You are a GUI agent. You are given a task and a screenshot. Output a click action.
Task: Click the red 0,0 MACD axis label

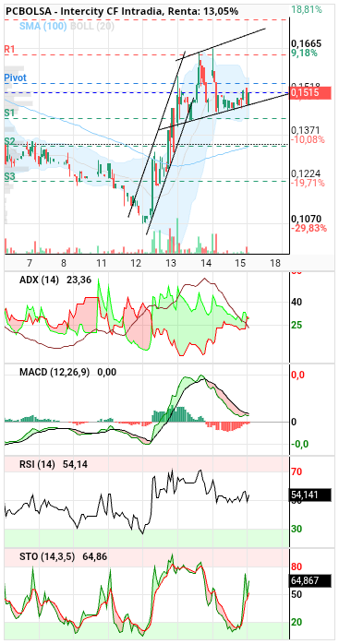pos(297,375)
